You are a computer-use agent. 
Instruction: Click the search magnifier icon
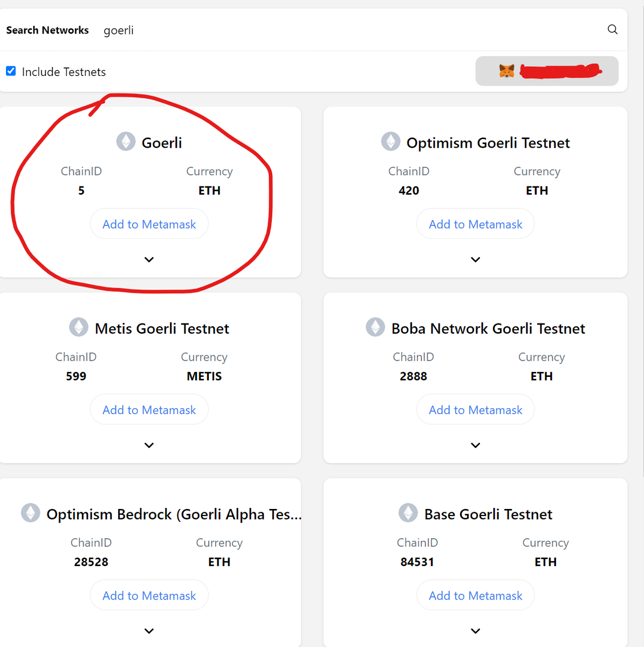pyautogui.click(x=612, y=30)
